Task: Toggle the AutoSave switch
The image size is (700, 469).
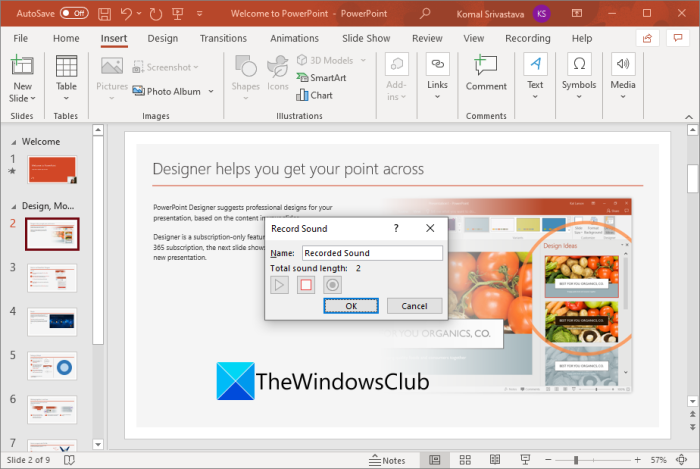Action: tap(74, 13)
